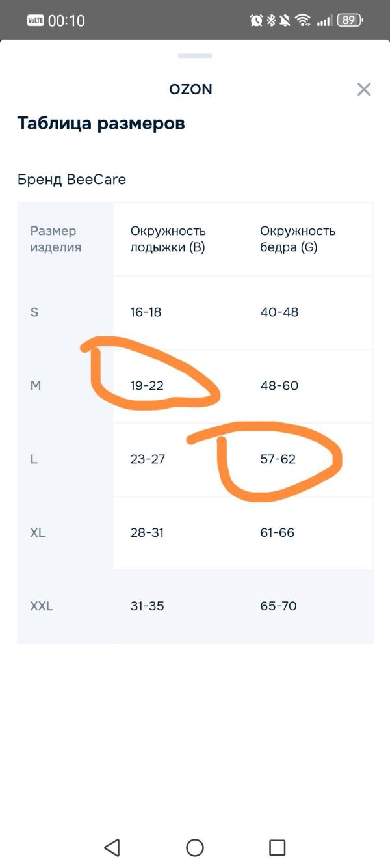Screen dimensions: 390x868
Task: Tap the muted notifications bell icon
Action: click(285, 20)
